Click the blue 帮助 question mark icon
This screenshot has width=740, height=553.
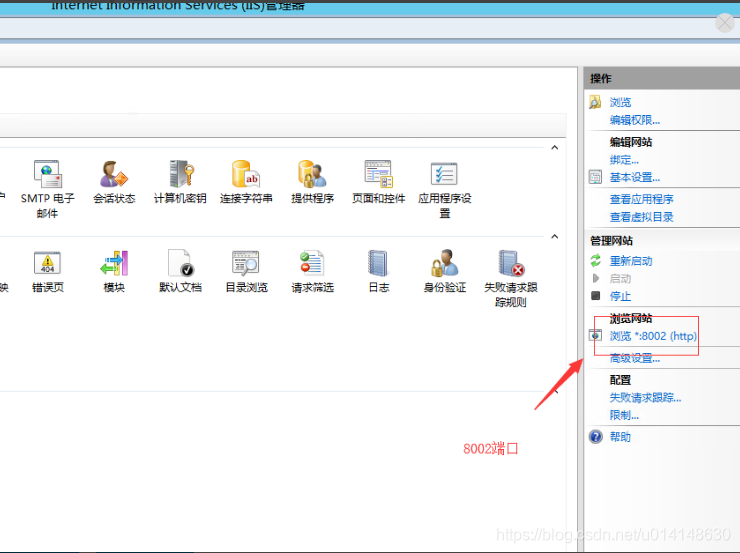(596, 436)
